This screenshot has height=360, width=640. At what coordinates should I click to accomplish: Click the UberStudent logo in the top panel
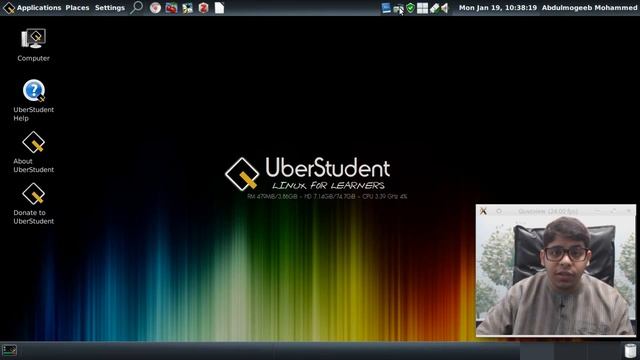pyautogui.click(x=9, y=8)
